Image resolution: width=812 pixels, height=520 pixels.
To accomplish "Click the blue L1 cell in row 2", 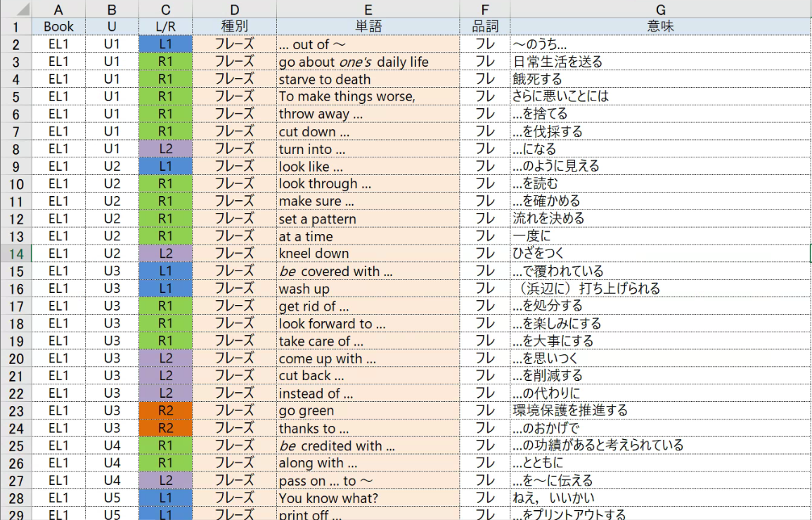I will [165, 44].
